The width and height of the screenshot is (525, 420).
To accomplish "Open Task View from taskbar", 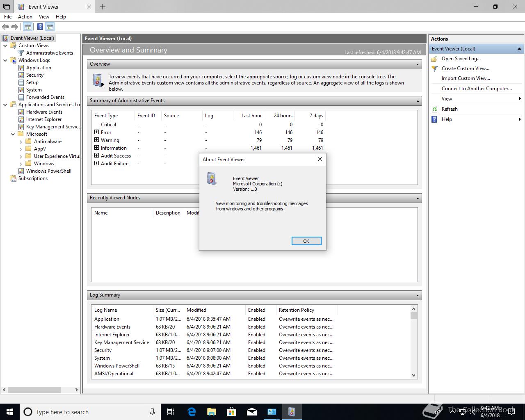I will point(171,412).
